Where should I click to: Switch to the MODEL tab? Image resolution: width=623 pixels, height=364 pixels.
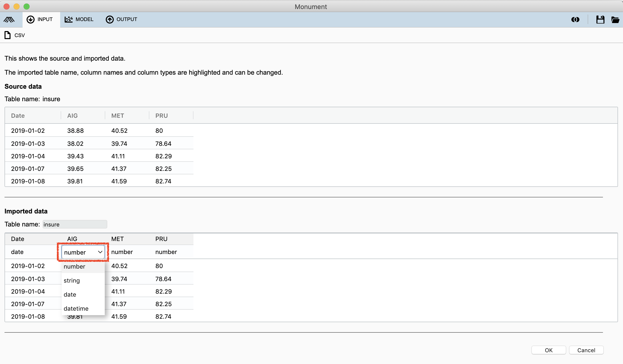pos(79,20)
